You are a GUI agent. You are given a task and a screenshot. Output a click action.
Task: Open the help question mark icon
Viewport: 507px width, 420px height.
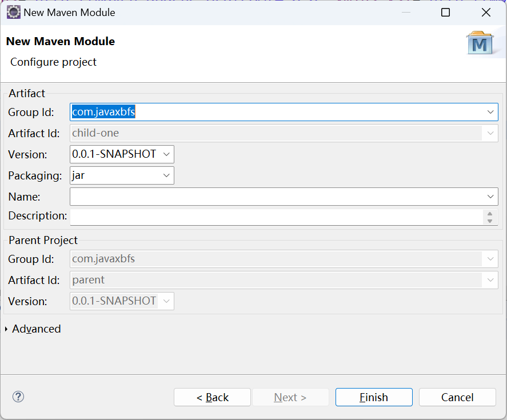coord(18,397)
